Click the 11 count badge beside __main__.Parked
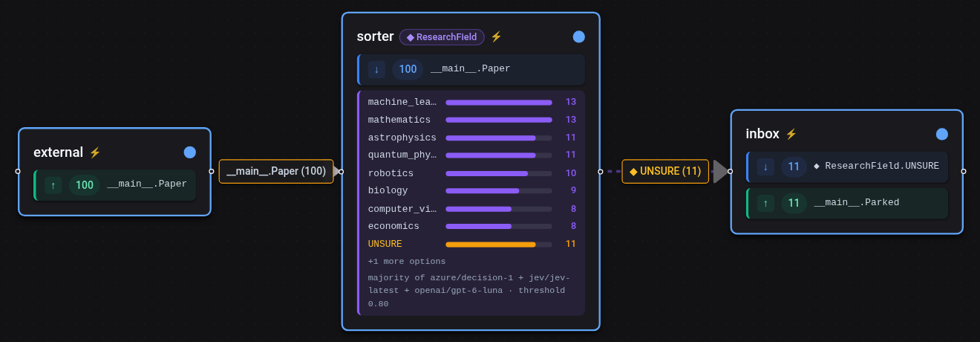The image size is (980, 342). pyautogui.click(x=794, y=203)
